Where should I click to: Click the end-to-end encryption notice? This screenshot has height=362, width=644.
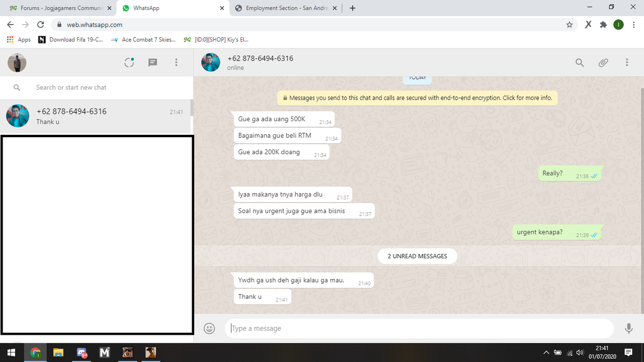point(417,98)
